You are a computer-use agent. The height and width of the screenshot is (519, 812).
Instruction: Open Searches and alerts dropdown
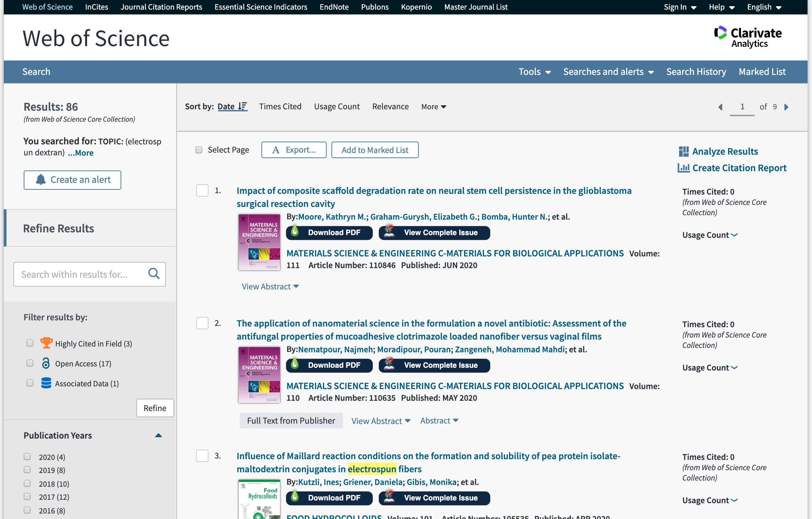[608, 71]
